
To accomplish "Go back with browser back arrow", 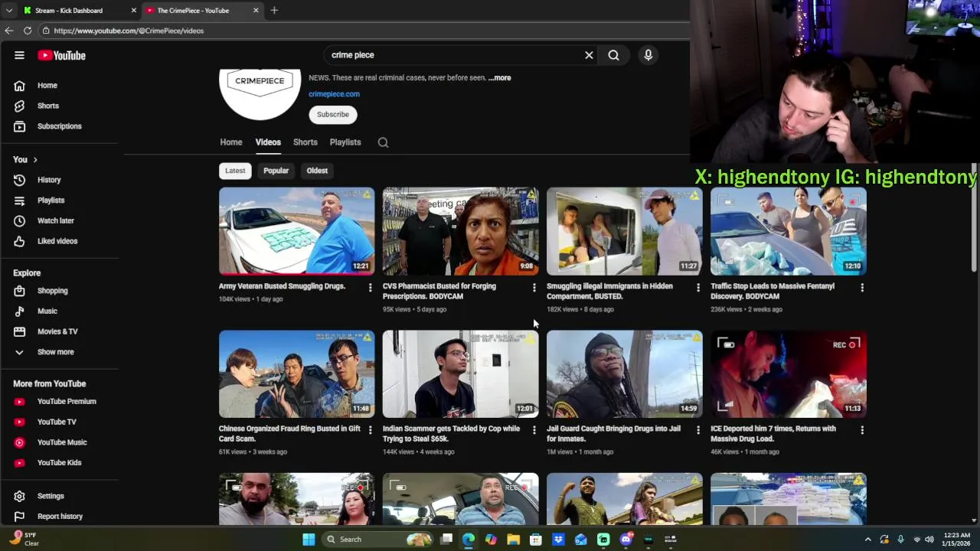I will click(x=9, y=31).
